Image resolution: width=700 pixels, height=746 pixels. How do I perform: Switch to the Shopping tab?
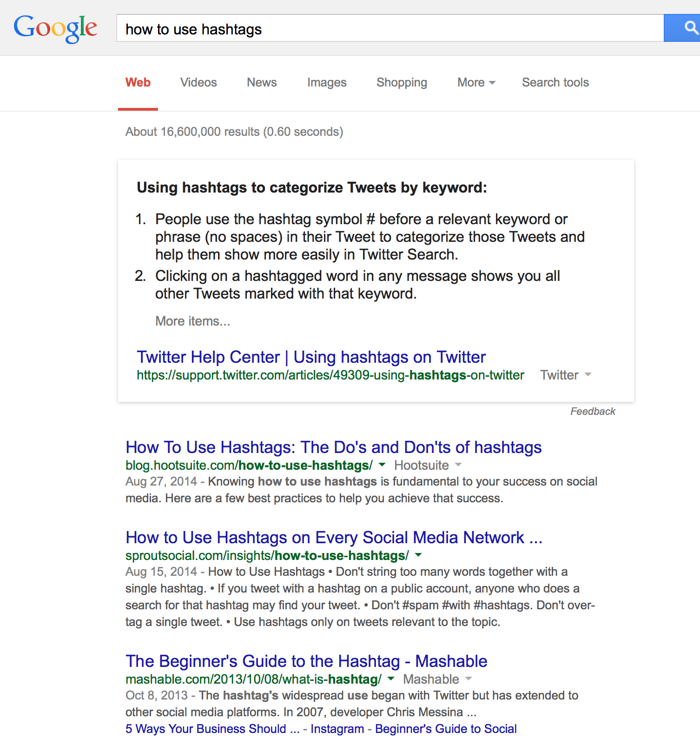pos(402,83)
